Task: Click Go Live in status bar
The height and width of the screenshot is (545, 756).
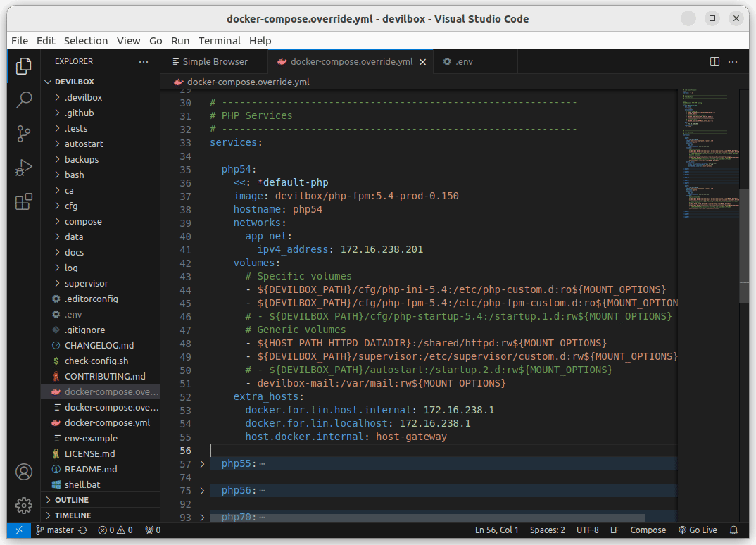Action: pyautogui.click(x=698, y=530)
